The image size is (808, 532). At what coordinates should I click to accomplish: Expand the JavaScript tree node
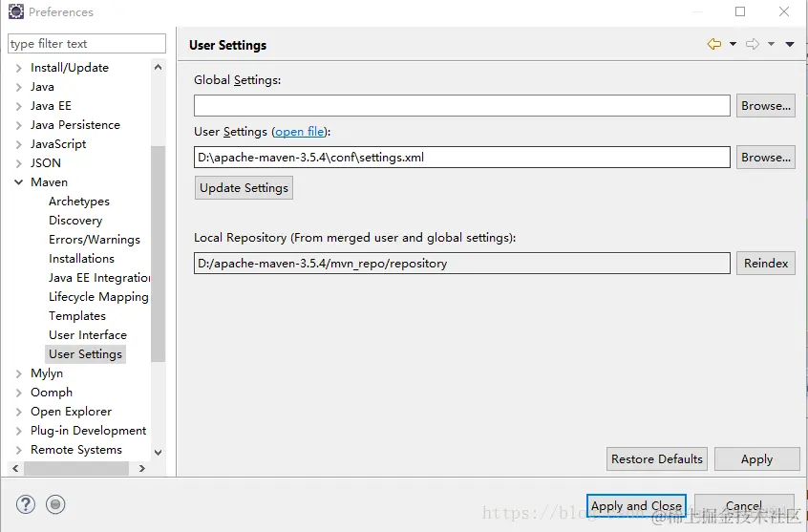pos(18,144)
